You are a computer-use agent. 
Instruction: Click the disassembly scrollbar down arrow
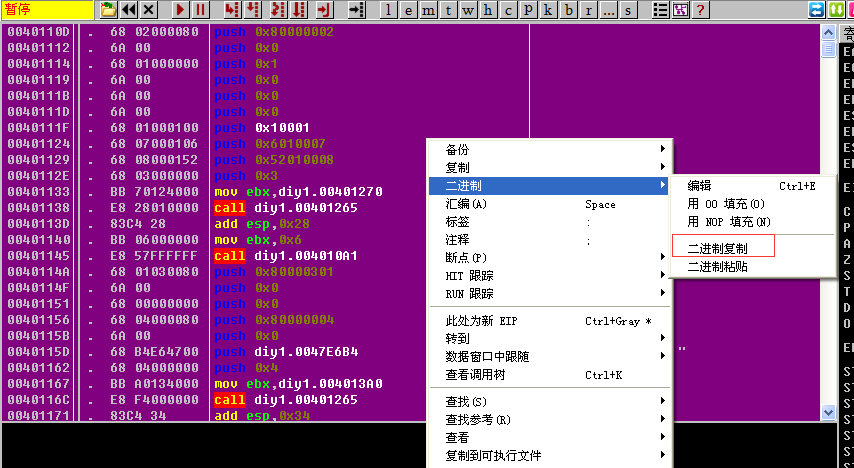828,412
